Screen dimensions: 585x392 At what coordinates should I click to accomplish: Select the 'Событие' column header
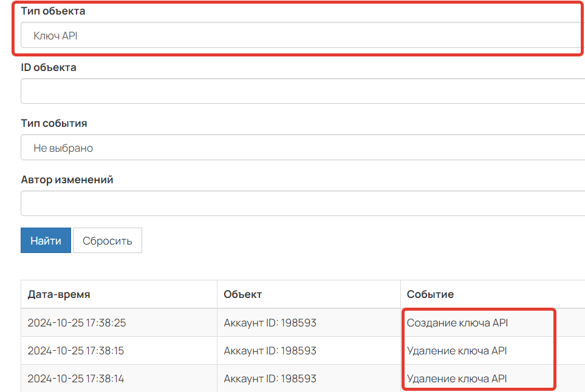430,294
